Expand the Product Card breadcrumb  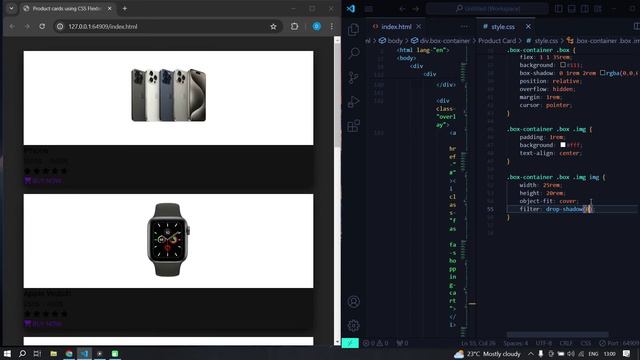coord(497,40)
